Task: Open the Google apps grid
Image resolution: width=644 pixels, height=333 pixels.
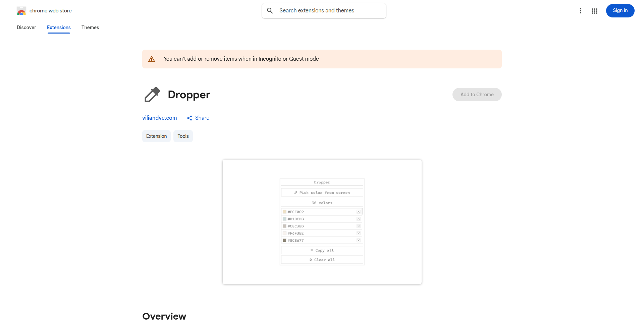Action: coord(595,11)
